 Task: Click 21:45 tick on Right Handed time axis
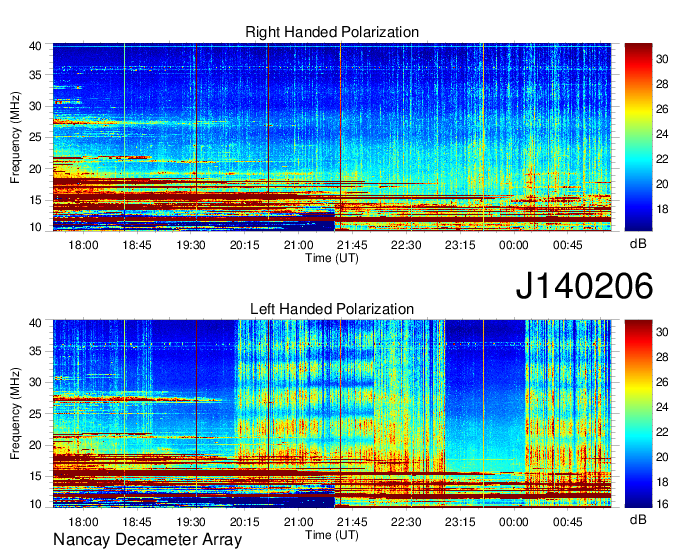pyautogui.click(x=352, y=245)
